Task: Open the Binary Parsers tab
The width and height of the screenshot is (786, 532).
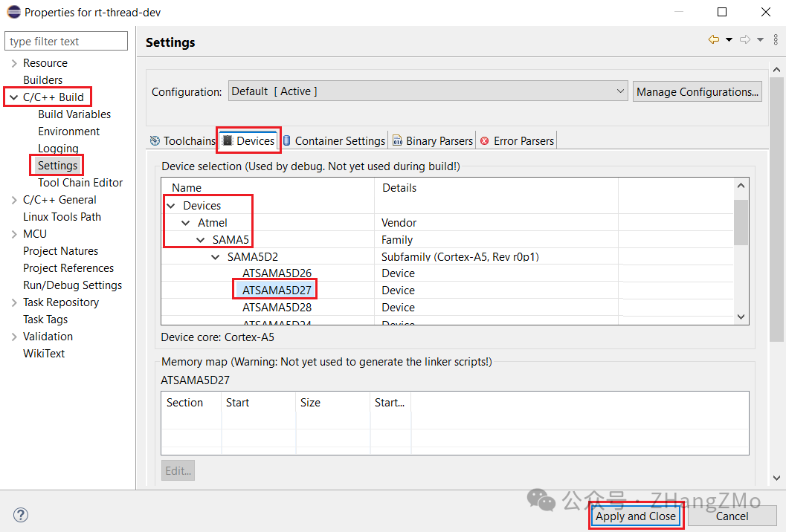Action: [433, 140]
